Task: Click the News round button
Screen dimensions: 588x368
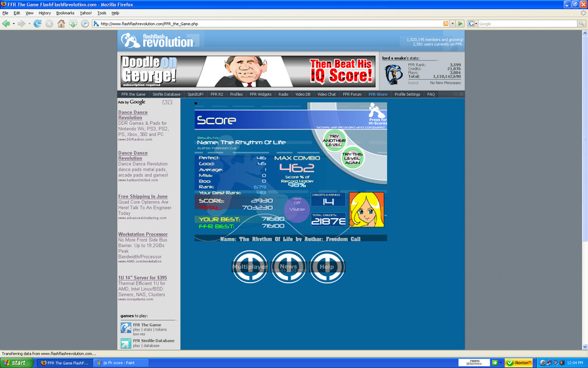Action: 288,267
